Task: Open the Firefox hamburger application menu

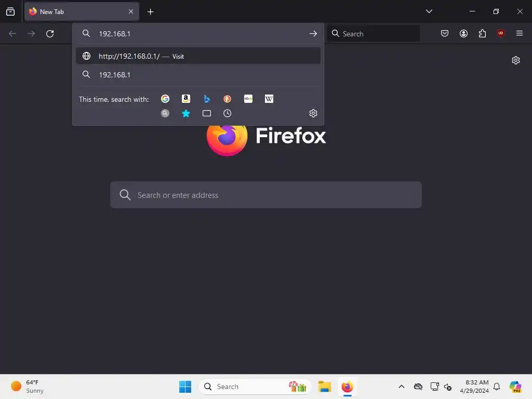Action: pyautogui.click(x=520, y=33)
